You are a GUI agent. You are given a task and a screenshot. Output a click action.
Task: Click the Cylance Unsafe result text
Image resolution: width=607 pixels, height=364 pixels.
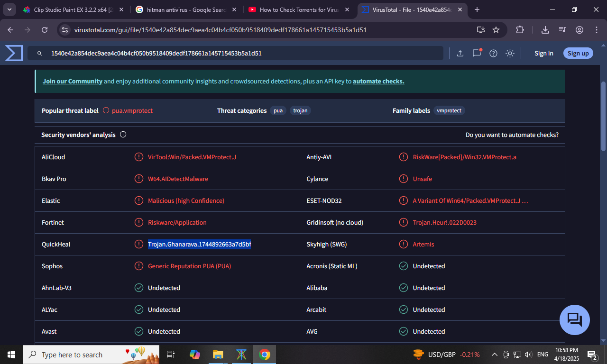[x=423, y=179]
